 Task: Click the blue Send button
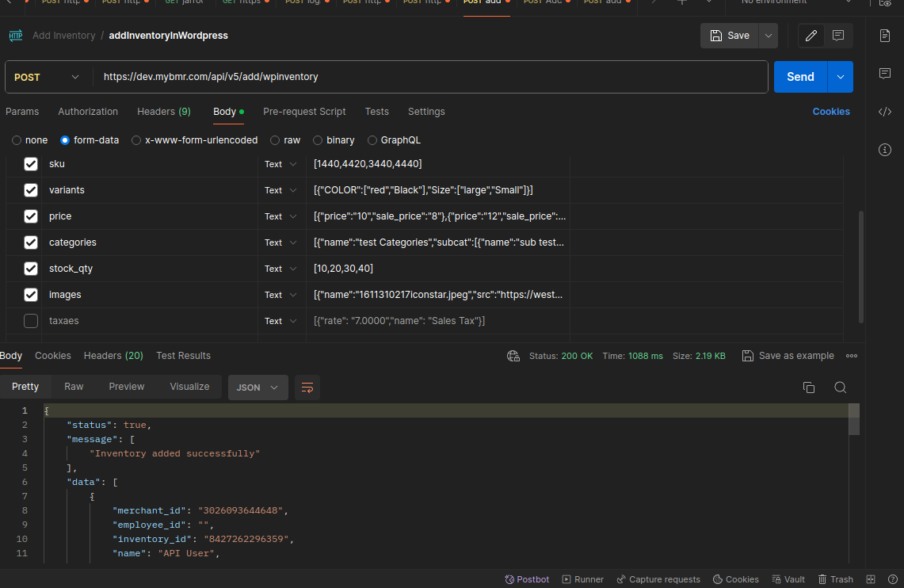(800, 77)
